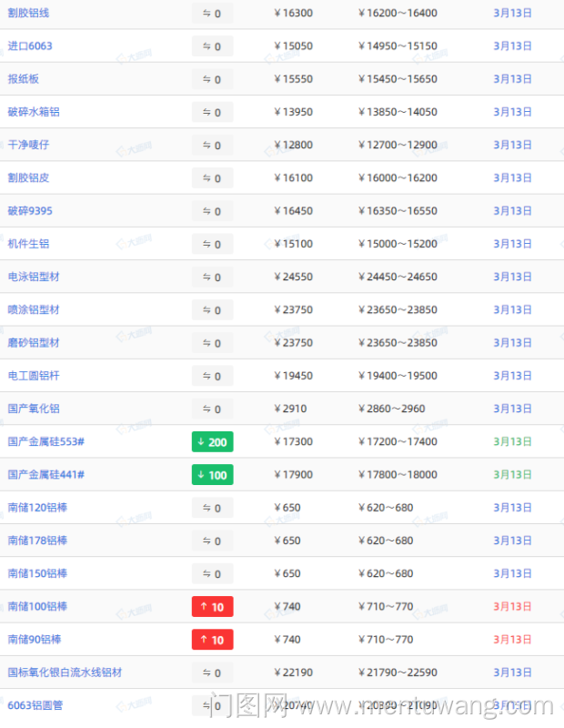Open the 干净唛仔 product link
The image size is (564, 728).
28,145
